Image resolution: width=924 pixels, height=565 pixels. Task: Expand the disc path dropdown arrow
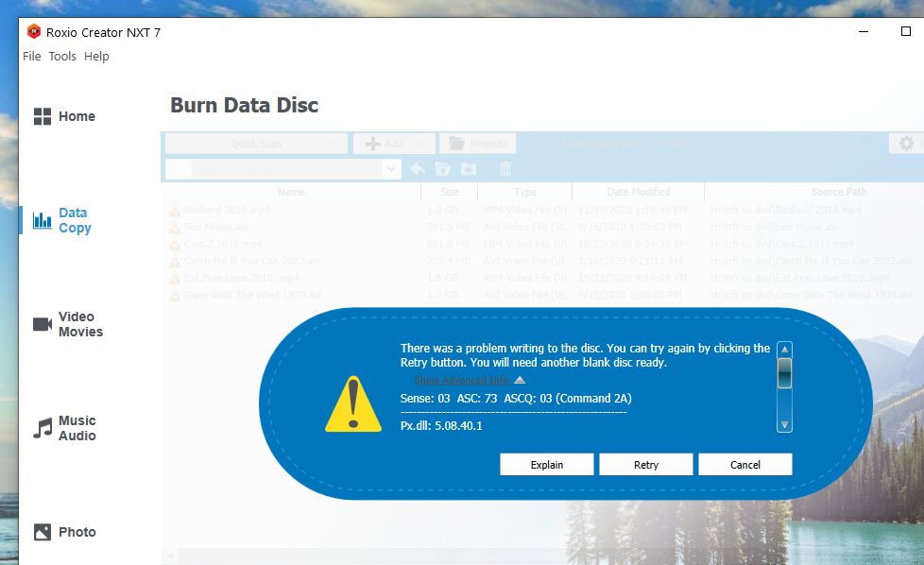391,169
